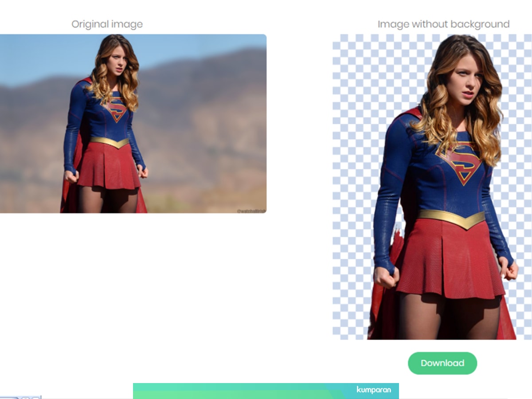
Task: Select the background-removed result image on checkerboard
Action: 432,187
